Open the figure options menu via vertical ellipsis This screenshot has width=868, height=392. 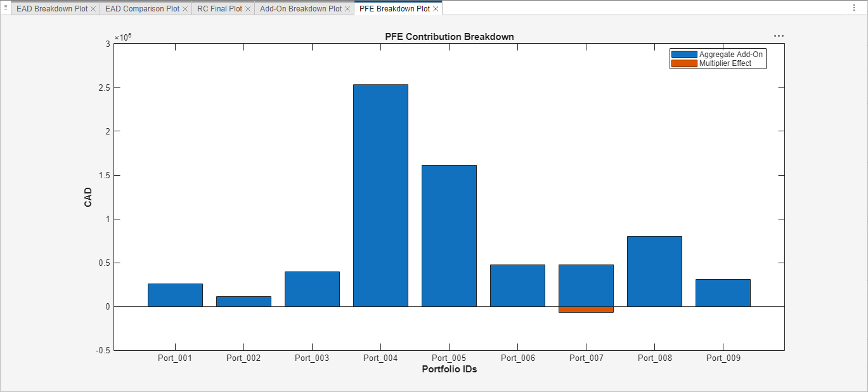pyautogui.click(x=853, y=6)
